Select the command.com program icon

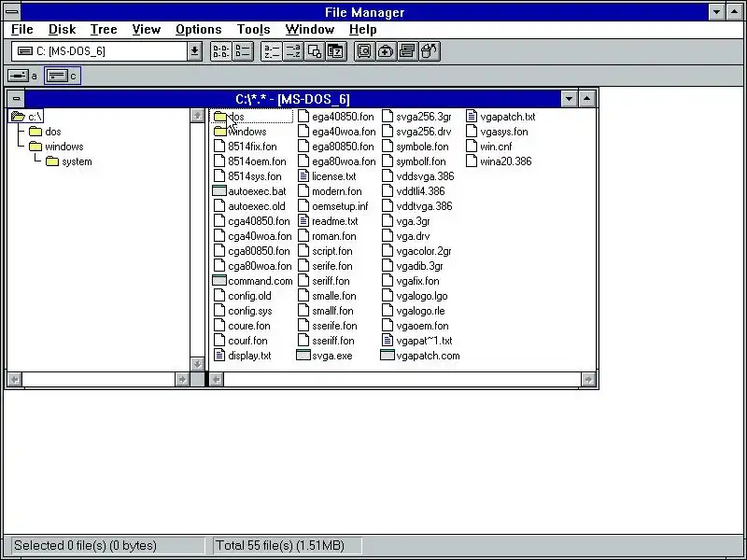(x=219, y=281)
